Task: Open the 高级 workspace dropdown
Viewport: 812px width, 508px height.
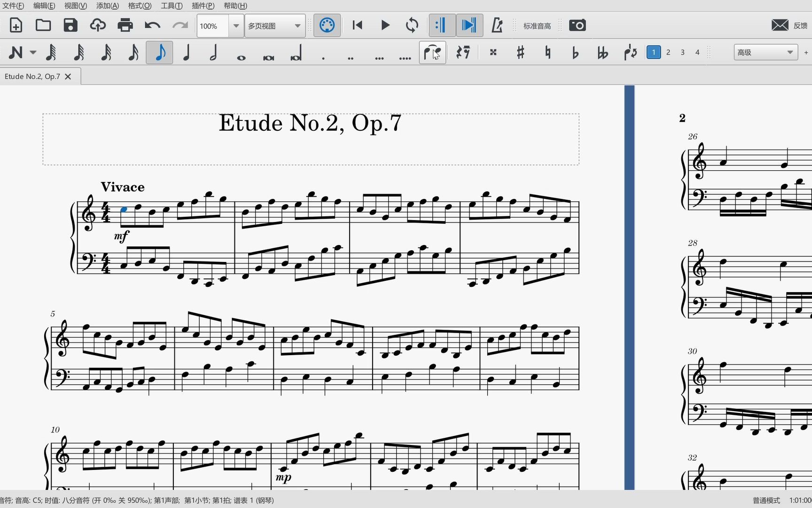Action: click(765, 52)
